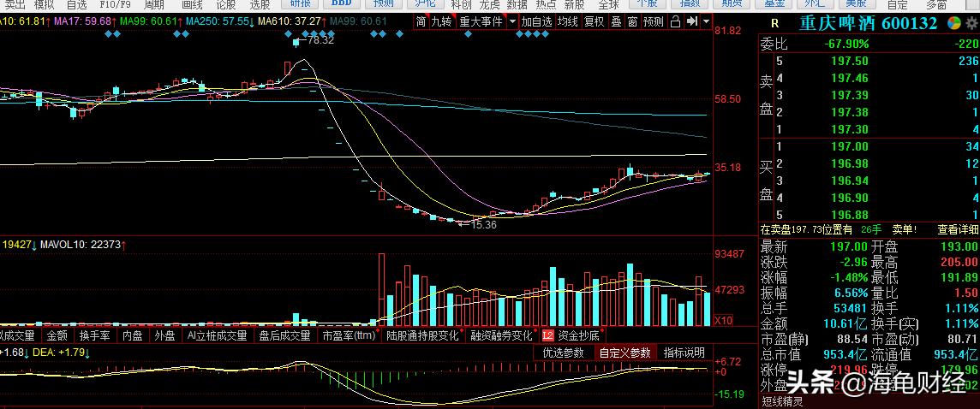Click the 委比 value -67.90%
The width and height of the screenshot is (980, 409).
846,44
